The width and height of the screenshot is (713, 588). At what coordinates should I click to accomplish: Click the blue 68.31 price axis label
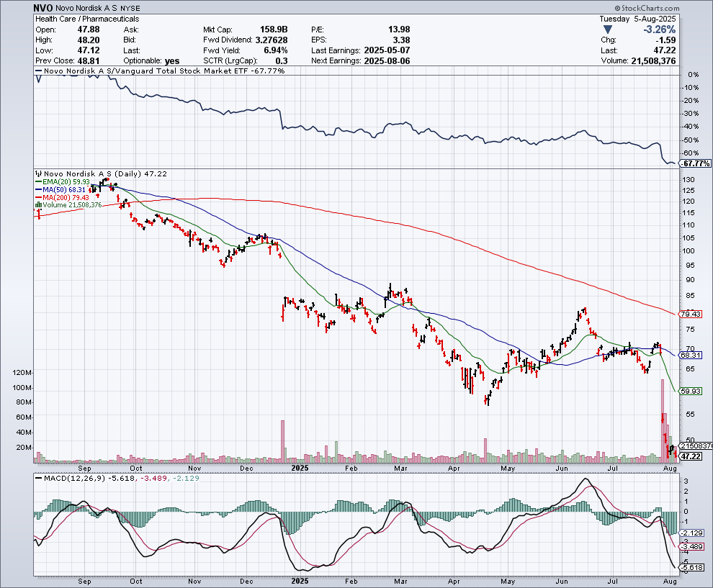click(691, 355)
